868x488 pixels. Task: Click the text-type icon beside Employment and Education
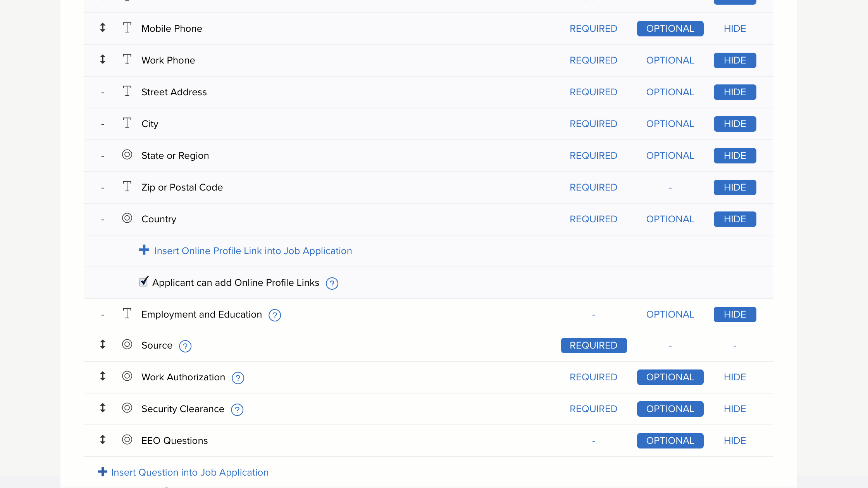127,313
